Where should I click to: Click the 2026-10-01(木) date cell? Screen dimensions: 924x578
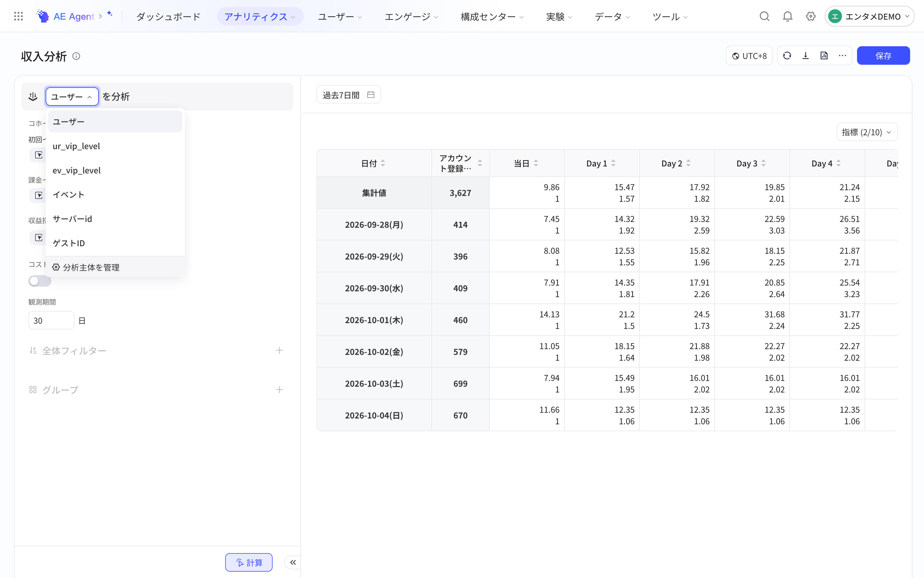[x=374, y=320]
